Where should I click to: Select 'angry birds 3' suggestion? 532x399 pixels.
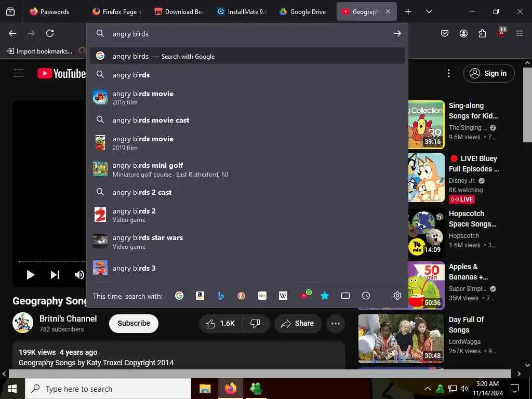pyautogui.click(x=247, y=268)
